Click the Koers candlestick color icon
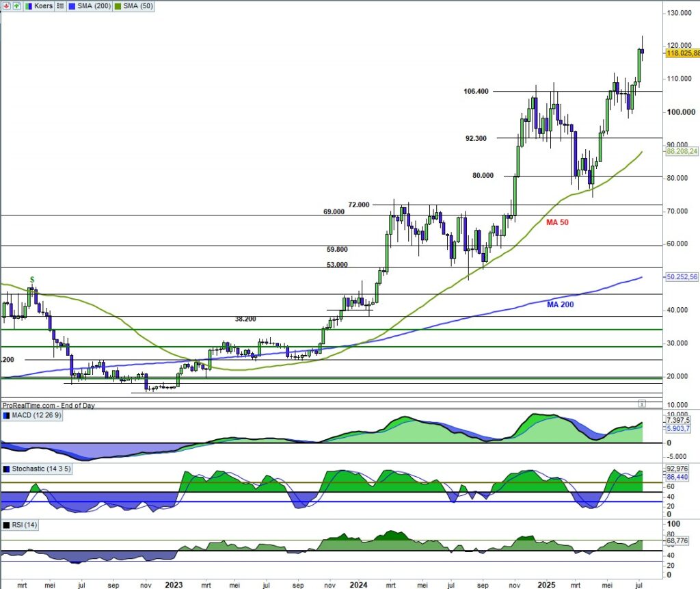This screenshot has width=700, height=589. [29, 5]
